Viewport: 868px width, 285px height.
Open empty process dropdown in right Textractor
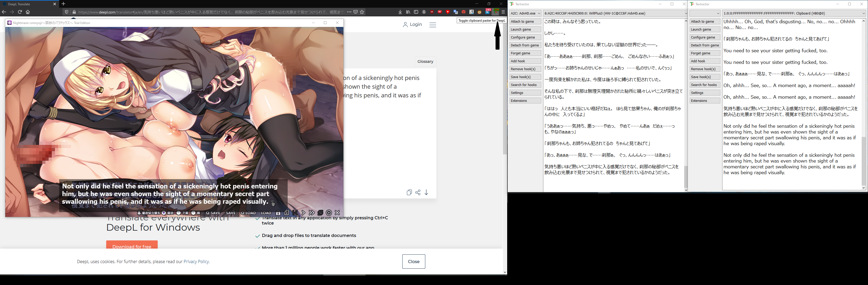[x=704, y=13]
